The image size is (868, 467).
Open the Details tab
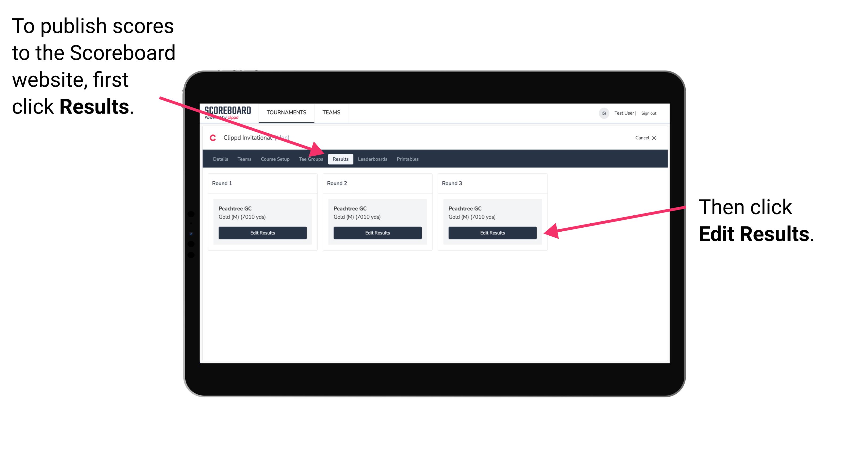220,159
